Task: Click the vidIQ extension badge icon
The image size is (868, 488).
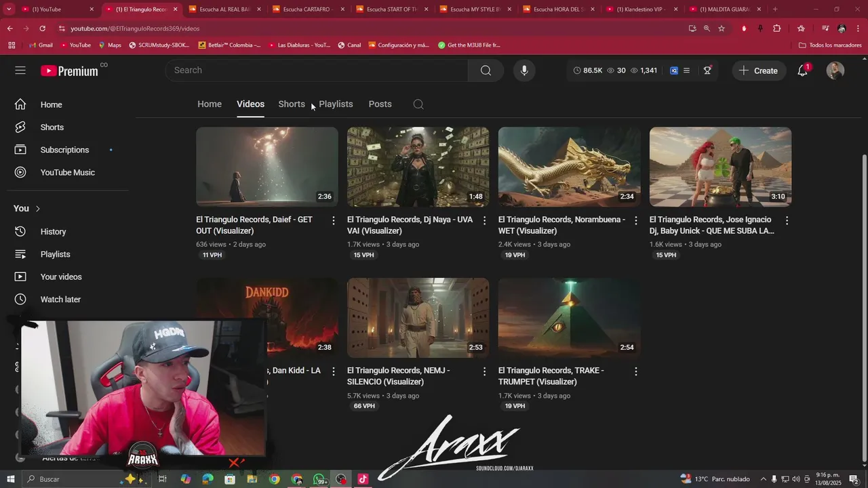Action: point(674,70)
